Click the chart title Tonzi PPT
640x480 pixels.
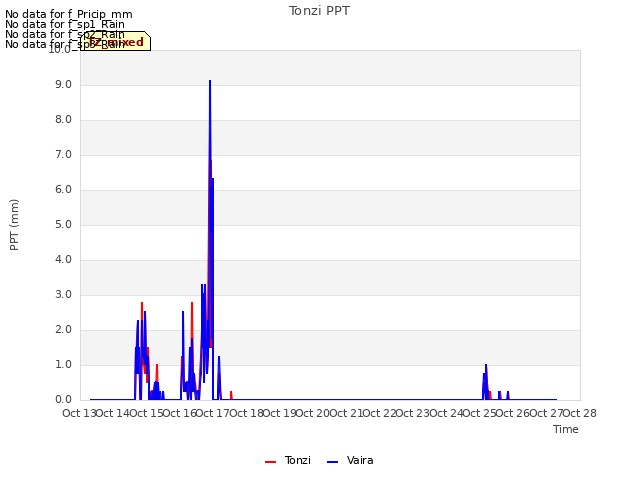click(x=319, y=11)
